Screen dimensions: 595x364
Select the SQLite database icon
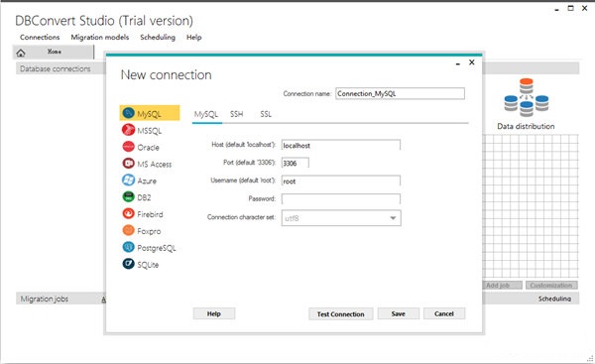coord(128,264)
